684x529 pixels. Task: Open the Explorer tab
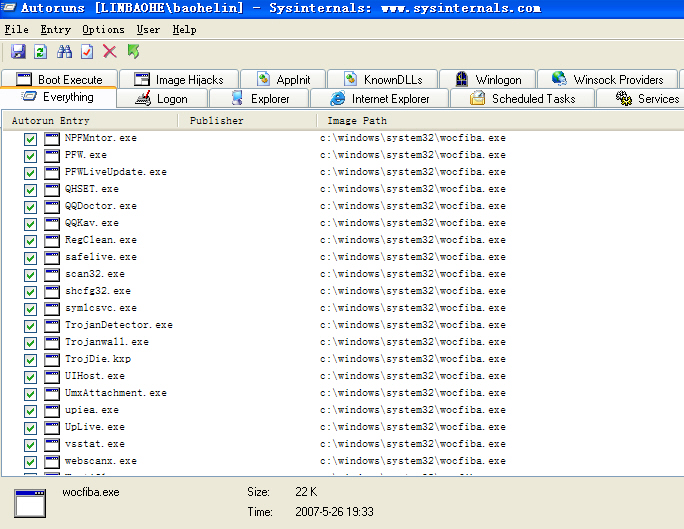tap(259, 99)
